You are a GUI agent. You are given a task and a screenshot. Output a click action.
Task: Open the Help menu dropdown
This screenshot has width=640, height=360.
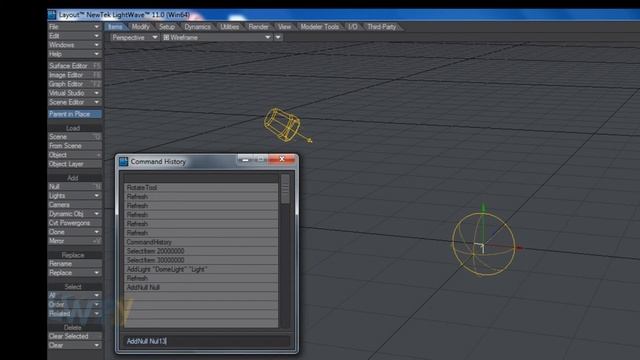74,54
